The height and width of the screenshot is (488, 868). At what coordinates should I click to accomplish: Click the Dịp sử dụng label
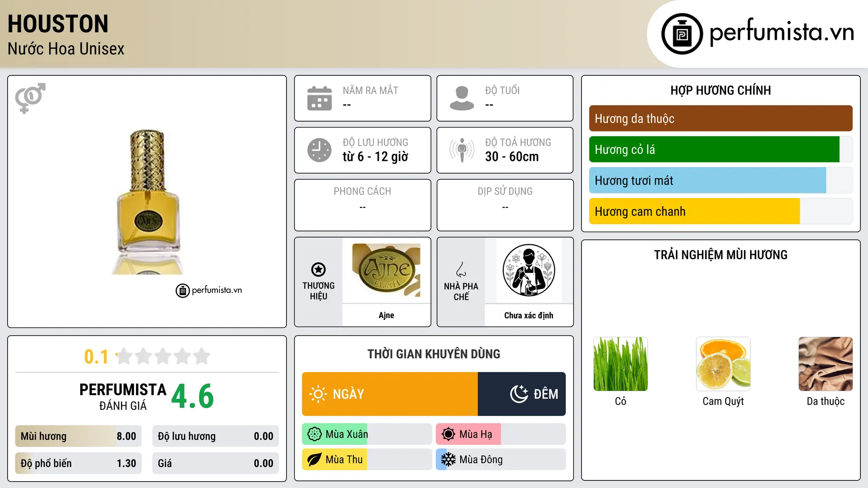(x=505, y=191)
